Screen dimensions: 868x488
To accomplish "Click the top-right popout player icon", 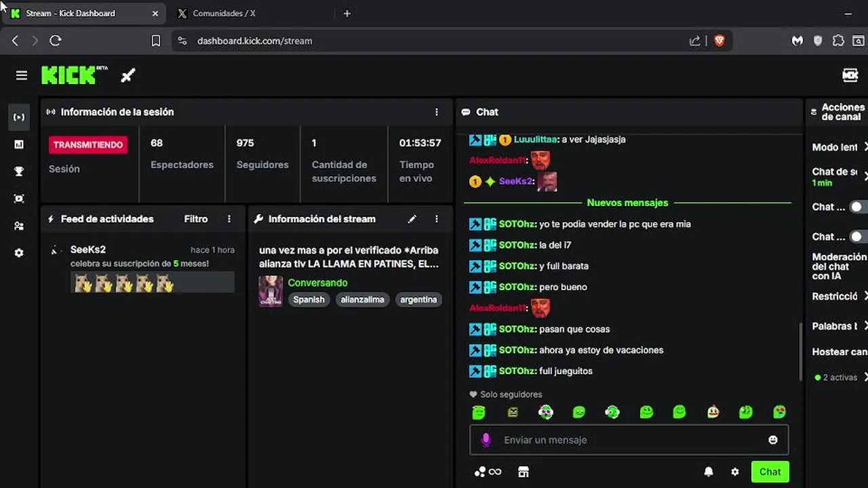I will coord(850,75).
